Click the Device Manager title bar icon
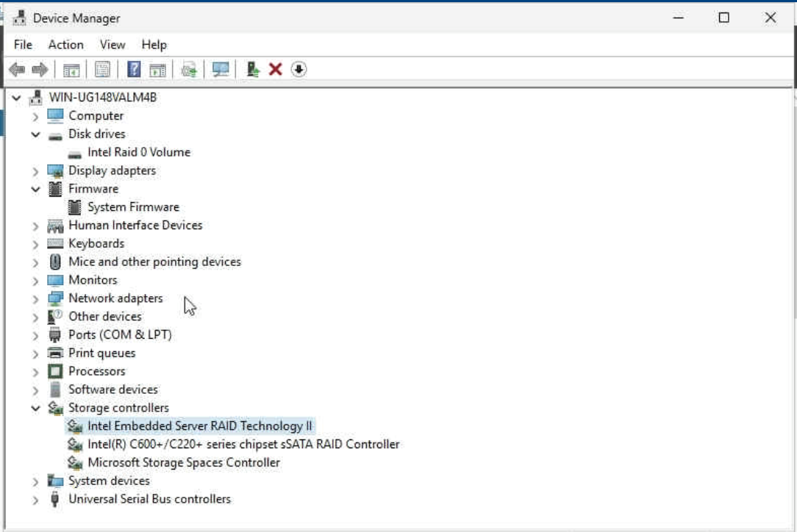The width and height of the screenshot is (797, 532). click(x=19, y=18)
